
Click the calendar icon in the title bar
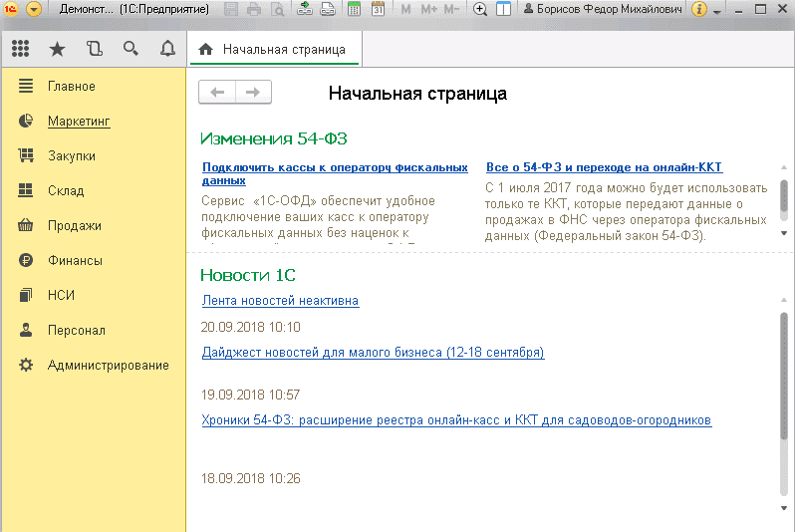379,10
